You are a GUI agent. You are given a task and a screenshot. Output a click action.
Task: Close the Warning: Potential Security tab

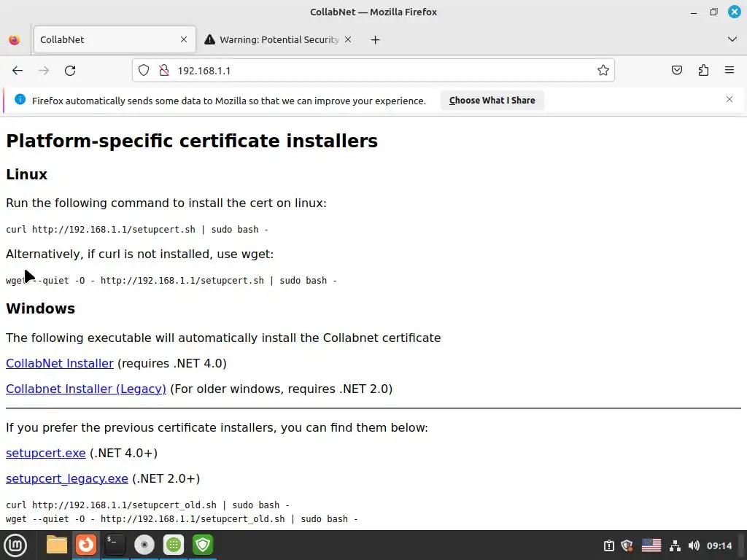coord(348,39)
